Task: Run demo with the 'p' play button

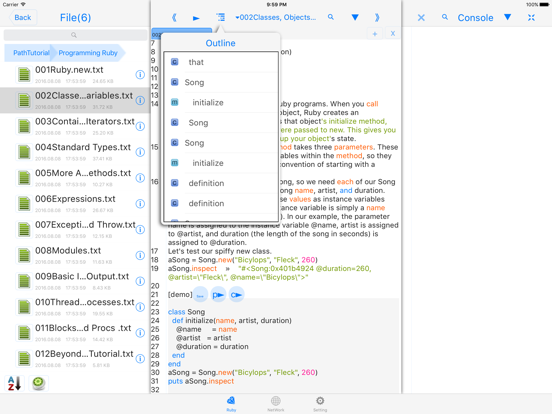Action: click(x=218, y=295)
